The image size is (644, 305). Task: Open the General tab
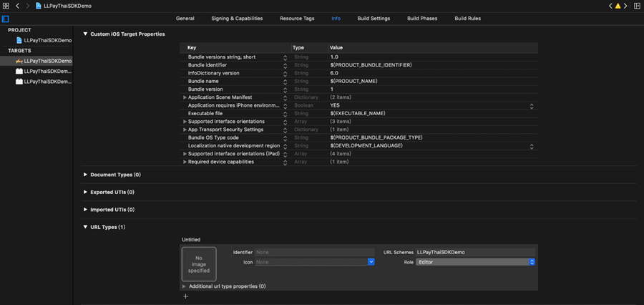[185, 19]
